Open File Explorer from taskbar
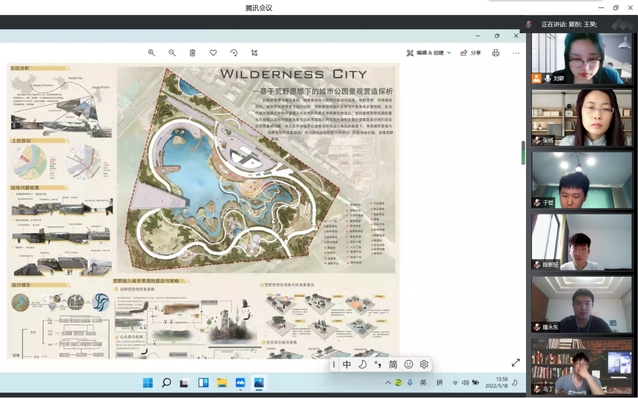638x398 pixels. click(x=222, y=383)
